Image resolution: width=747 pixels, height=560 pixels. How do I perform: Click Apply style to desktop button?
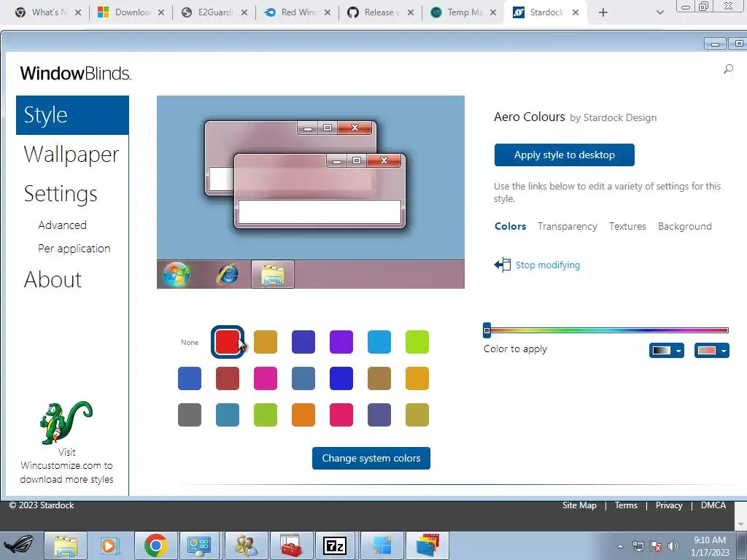564,155
